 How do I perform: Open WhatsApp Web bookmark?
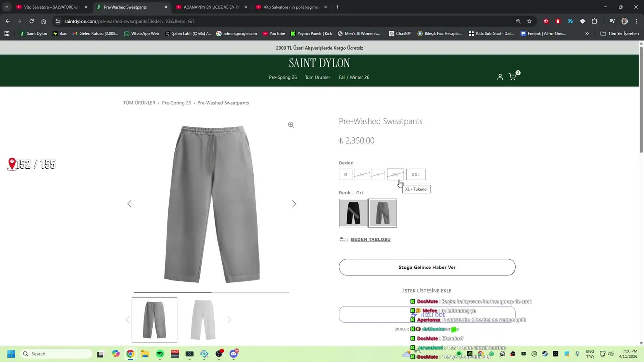141,34
